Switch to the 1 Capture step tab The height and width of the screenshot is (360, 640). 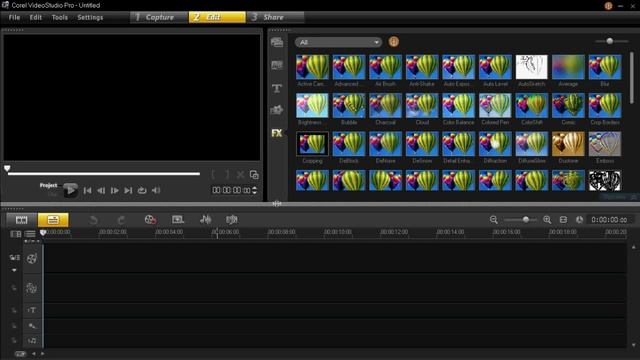pyautogui.click(x=159, y=17)
